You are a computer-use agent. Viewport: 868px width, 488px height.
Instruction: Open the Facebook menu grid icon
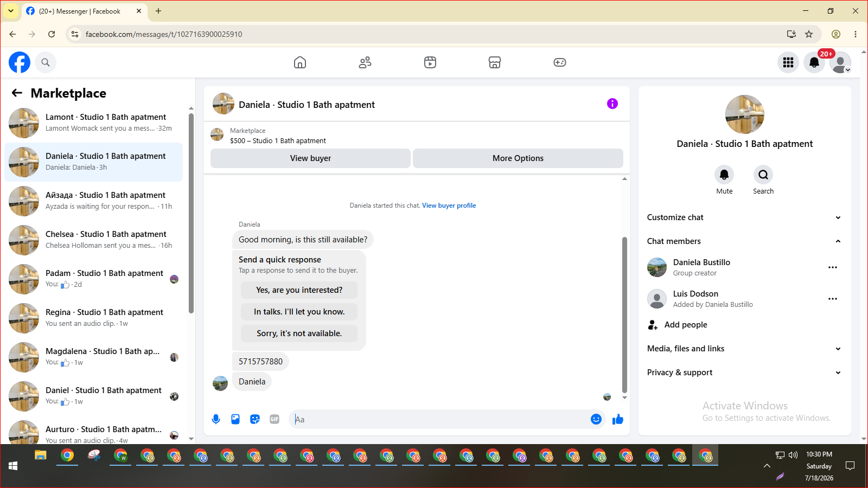pyautogui.click(x=788, y=62)
